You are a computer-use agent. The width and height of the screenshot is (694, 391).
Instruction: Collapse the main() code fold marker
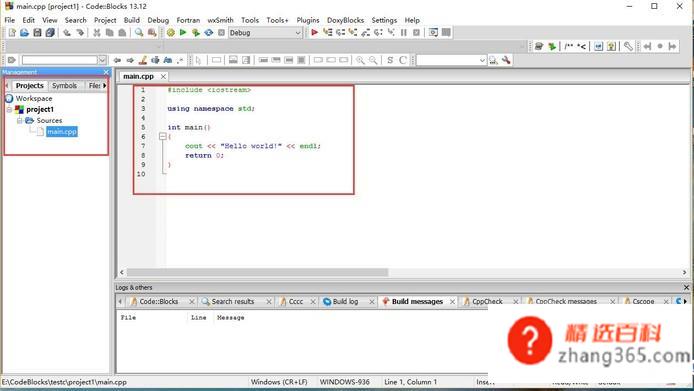point(162,136)
